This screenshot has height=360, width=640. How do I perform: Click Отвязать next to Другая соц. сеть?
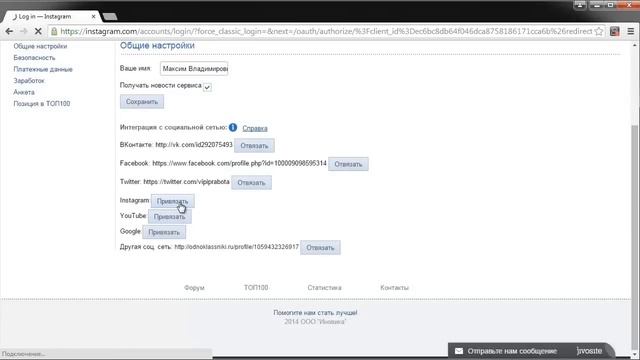click(x=320, y=247)
